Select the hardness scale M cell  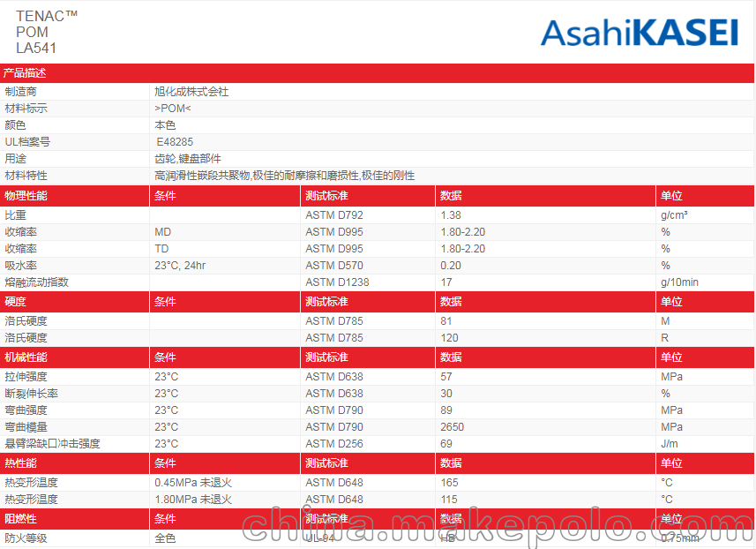665,321
